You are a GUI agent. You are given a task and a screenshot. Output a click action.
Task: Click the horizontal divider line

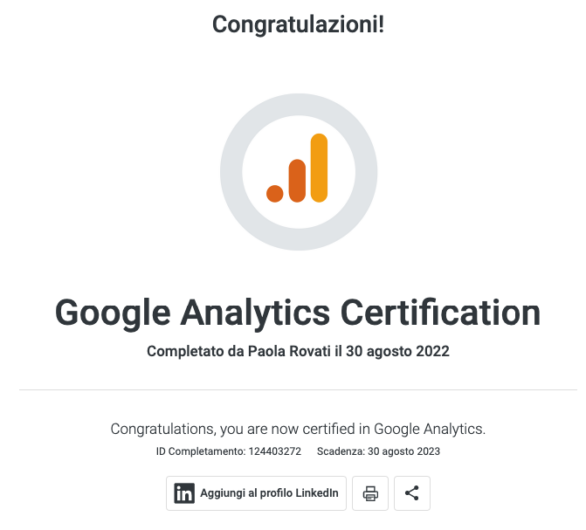(x=298, y=389)
